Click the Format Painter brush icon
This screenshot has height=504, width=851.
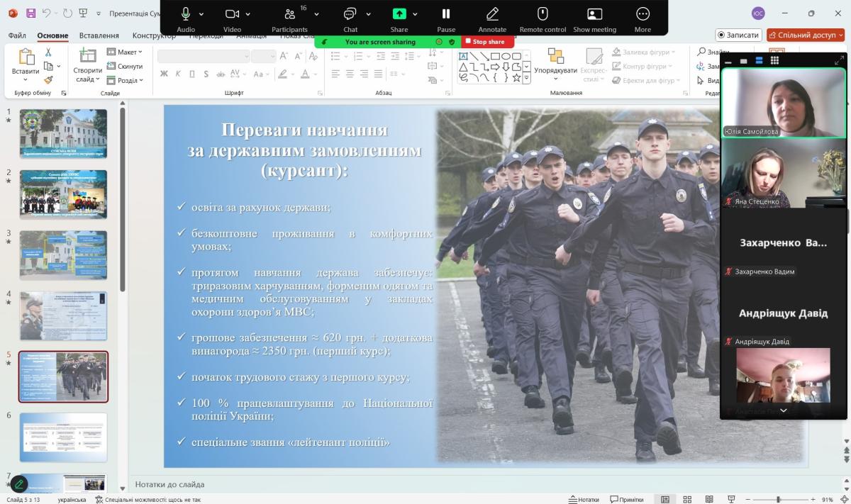[x=48, y=80]
